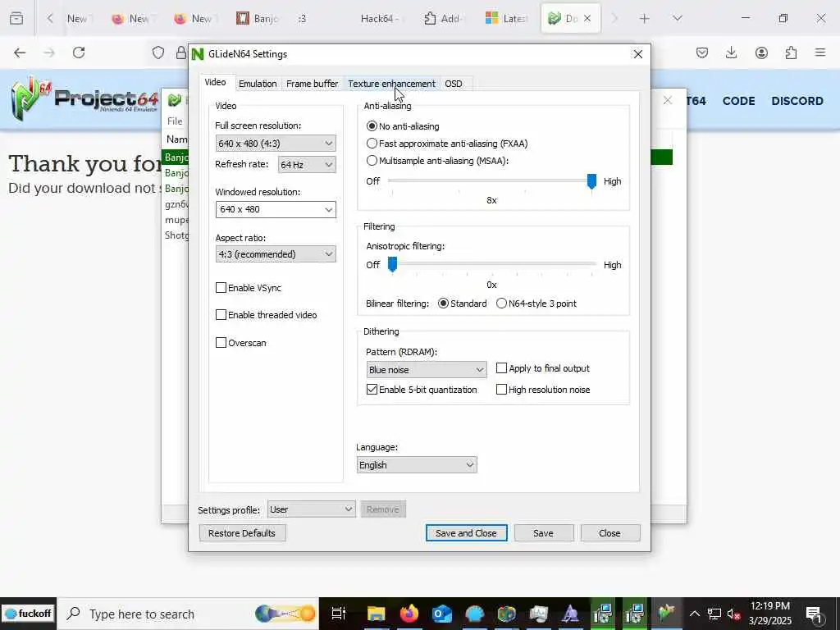Image resolution: width=840 pixels, height=630 pixels.
Task: Open the browser hamburger menu
Action: point(820,52)
